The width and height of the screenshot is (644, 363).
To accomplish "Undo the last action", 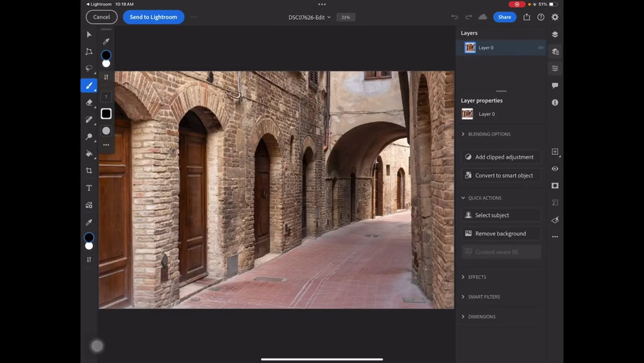I will pos(455,17).
